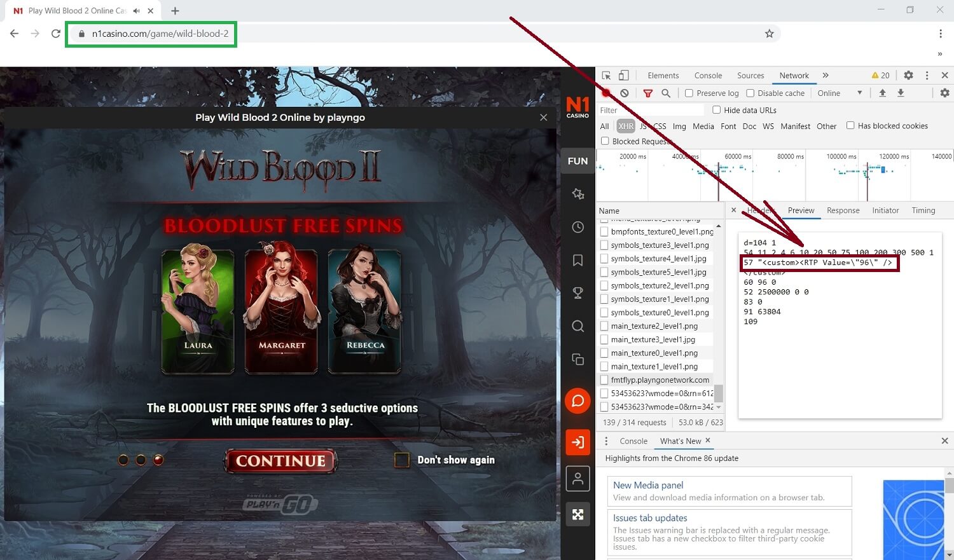Viewport: 954px width, 560px height.
Task: Open DevTools settings gear icon
Action: pos(909,75)
